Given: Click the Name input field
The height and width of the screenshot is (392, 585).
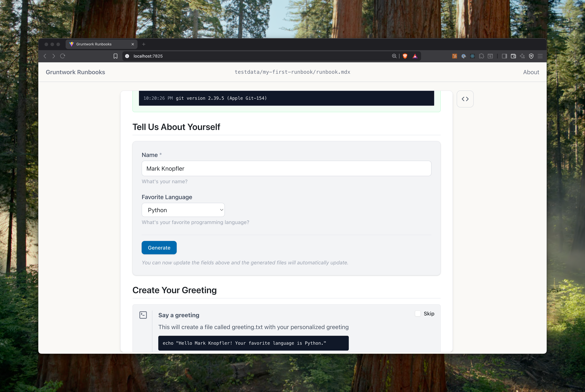Looking at the screenshot, I should pos(286,169).
